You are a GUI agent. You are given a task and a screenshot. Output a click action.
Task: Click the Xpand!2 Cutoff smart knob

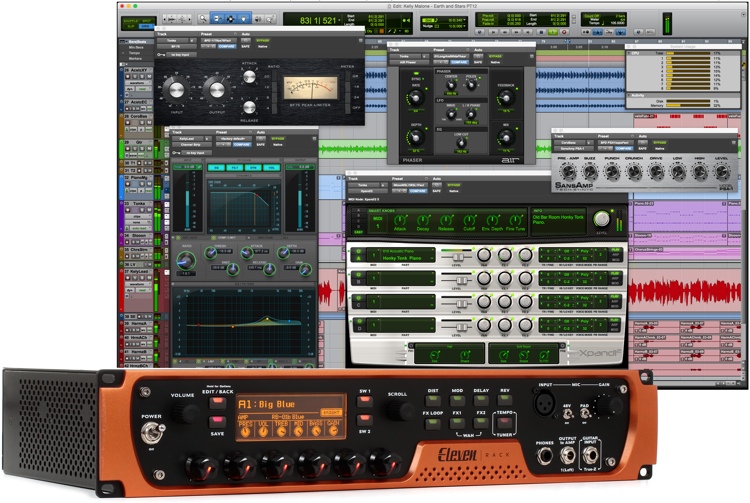click(x=469, y=220)
